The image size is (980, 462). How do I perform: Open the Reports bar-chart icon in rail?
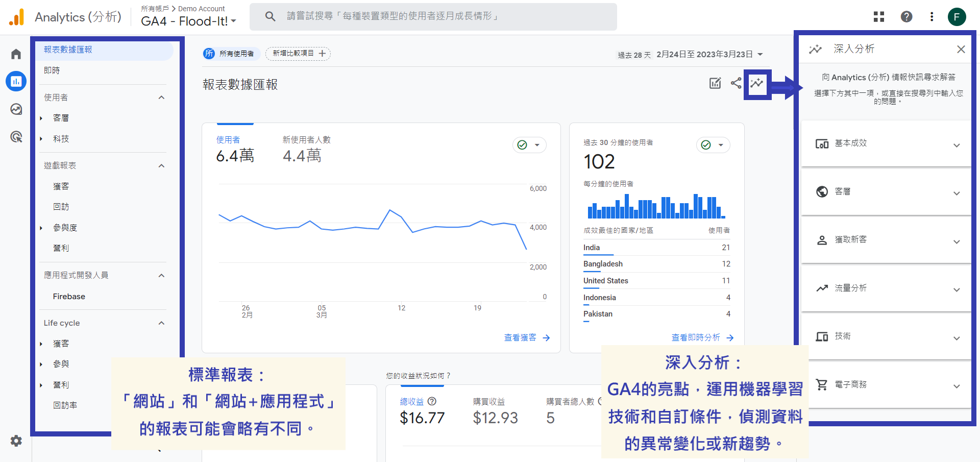tap(16, 81)
